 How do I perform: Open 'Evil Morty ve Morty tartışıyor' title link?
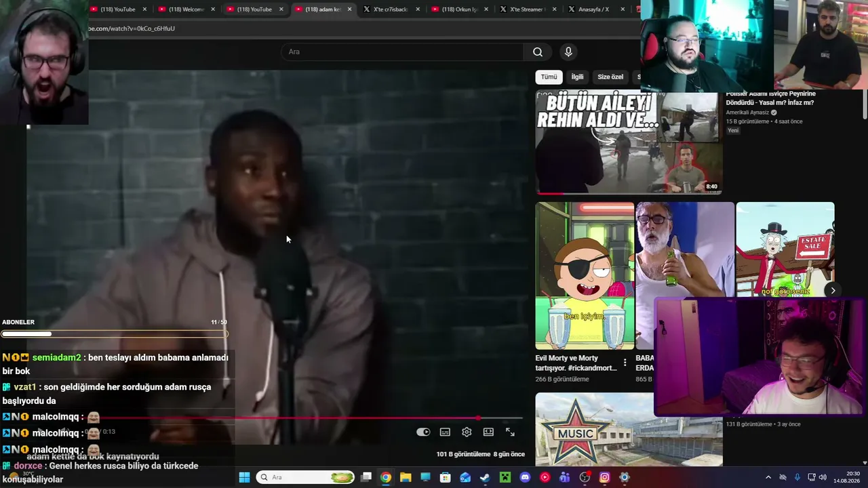click(576, 363)
